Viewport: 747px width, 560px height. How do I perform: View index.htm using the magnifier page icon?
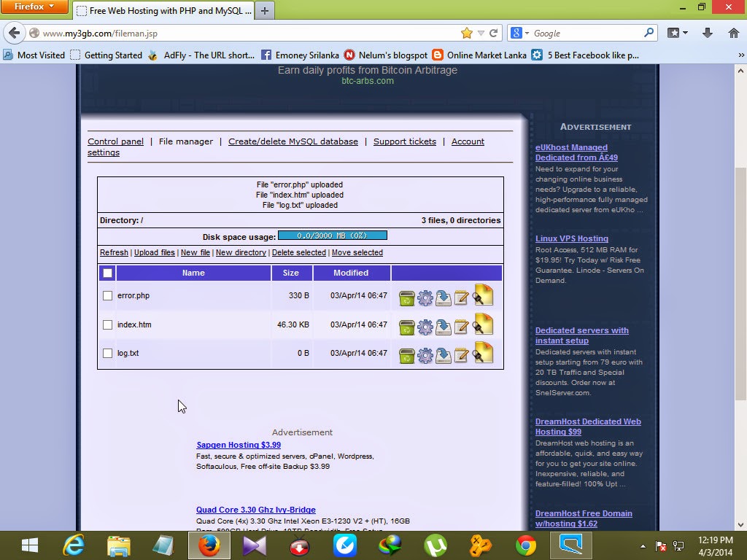[483, 324]
